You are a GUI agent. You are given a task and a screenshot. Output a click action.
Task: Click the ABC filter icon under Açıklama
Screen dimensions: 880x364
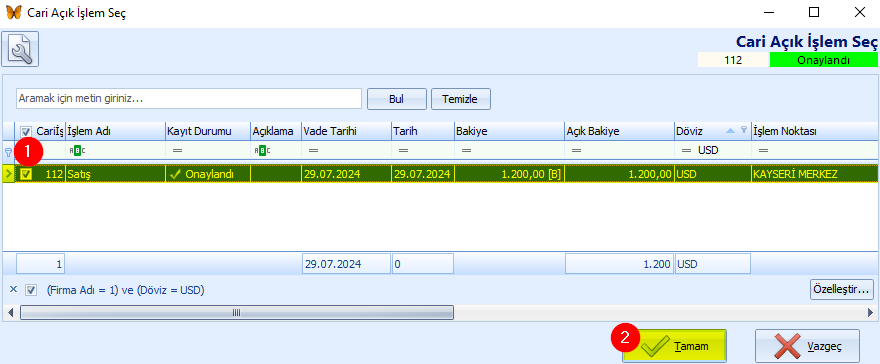point(263,150)
